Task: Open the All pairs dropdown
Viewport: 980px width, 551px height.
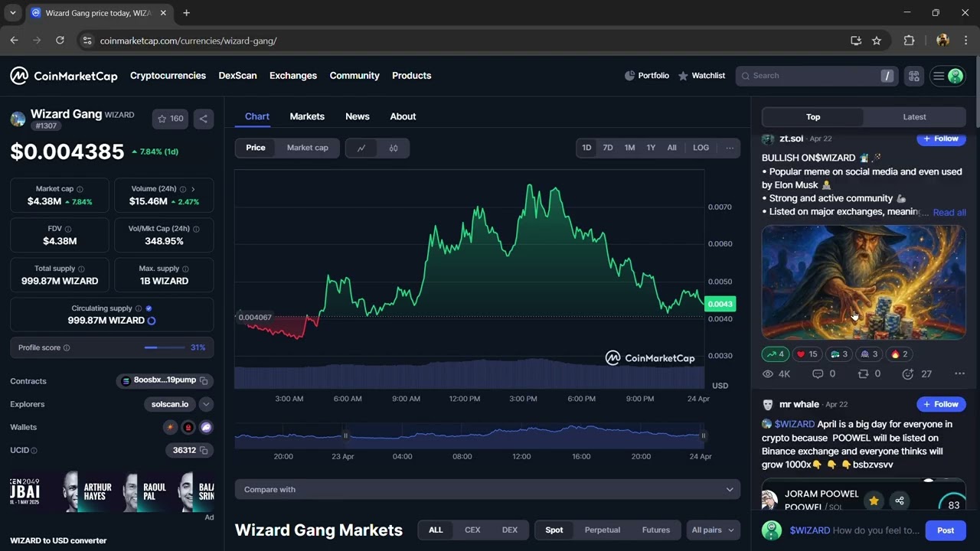Action: (x=713, y=530)
